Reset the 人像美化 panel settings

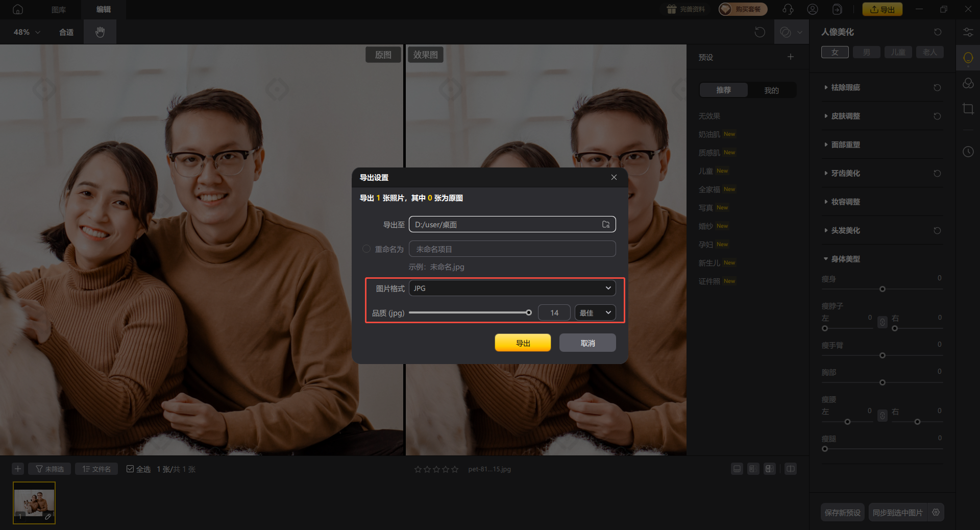click(938, 32)
